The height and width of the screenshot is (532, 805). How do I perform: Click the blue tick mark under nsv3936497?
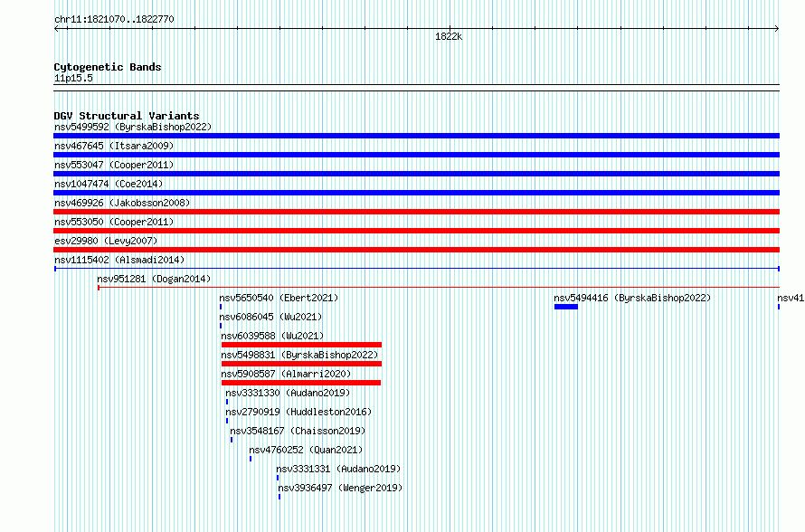[279, 497]
